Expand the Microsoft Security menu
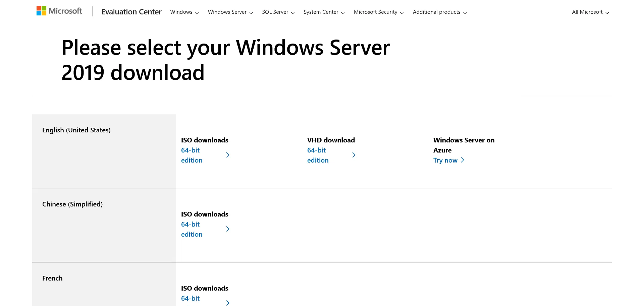Screen dimensions: 644x306 (x=379, y=12)
